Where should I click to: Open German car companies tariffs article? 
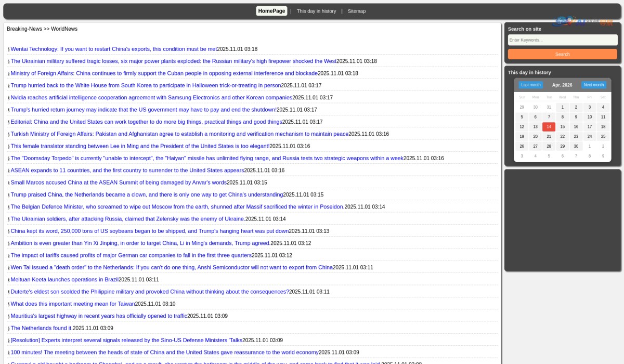[131, 255]
